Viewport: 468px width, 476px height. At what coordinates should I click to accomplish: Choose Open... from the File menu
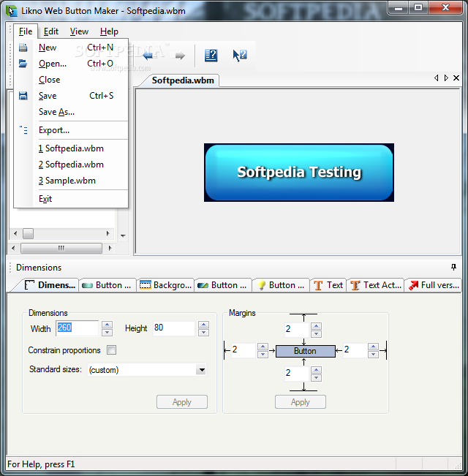click(x=71, y=64)
